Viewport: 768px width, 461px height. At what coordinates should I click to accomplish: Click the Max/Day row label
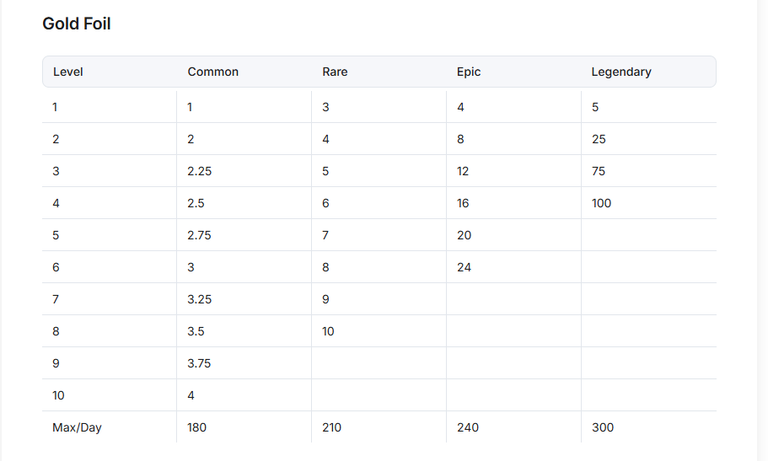[77, 427]
